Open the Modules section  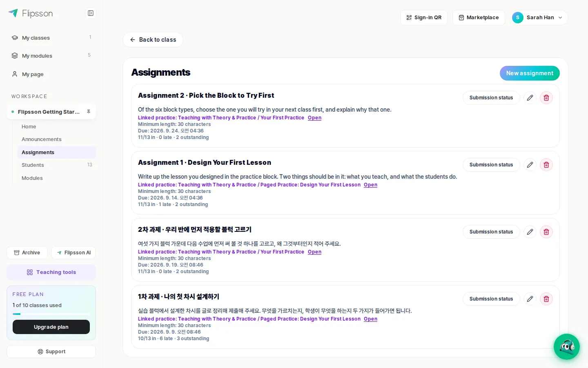(x=56, y=178)
